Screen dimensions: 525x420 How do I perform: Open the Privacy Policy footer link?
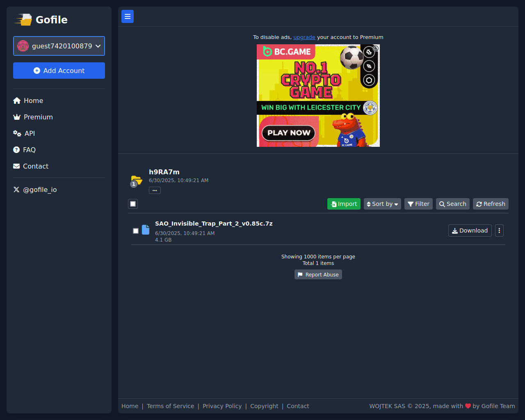(x=222, y=406)
